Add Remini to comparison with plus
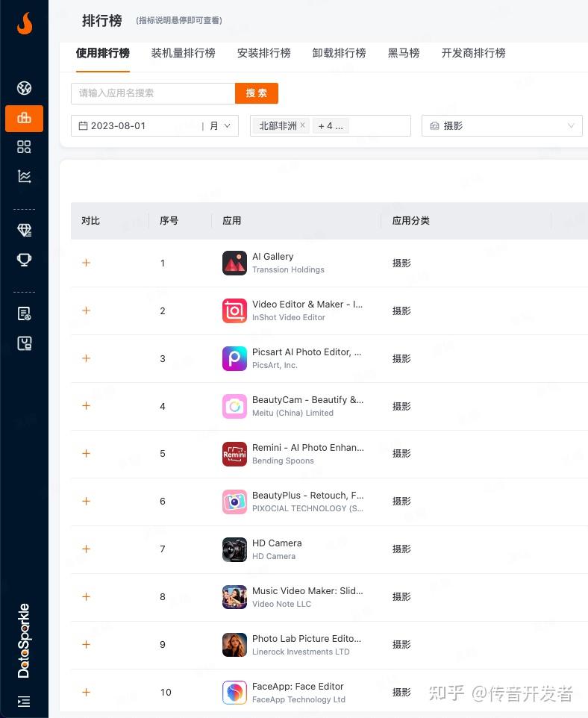Image resolution: width=588 pixels, height=718 pixels. click(x=86, y=453)
